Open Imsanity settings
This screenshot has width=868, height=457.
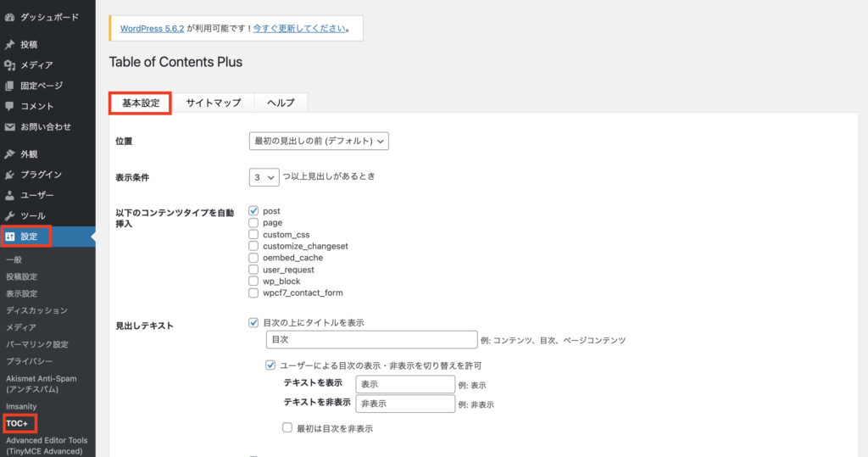point(21,407)
